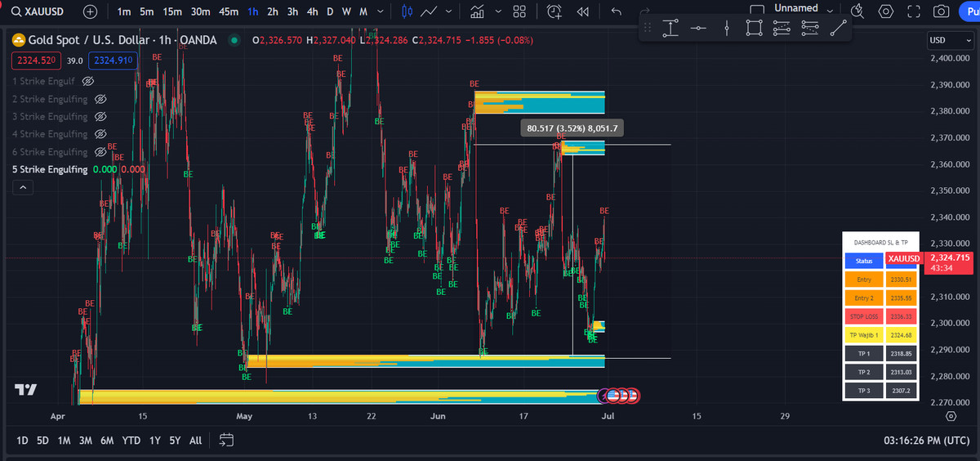Select the price range measure tool
Image resolution: width=980 pixels, height=461 pixels.
pos(670,28)
